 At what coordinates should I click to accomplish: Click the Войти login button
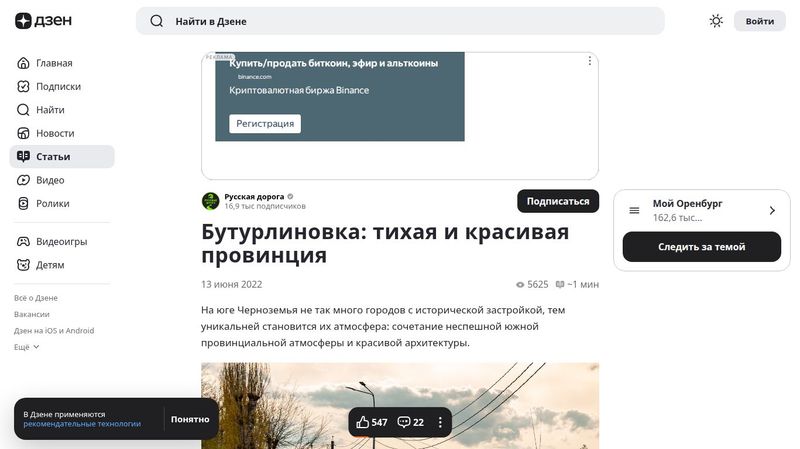point(759,21)
